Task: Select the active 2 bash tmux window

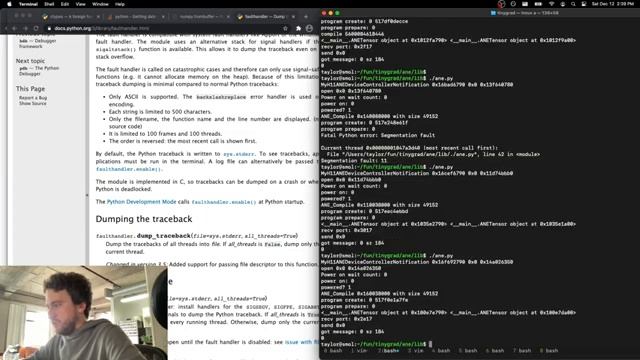Action: [388, 351]
